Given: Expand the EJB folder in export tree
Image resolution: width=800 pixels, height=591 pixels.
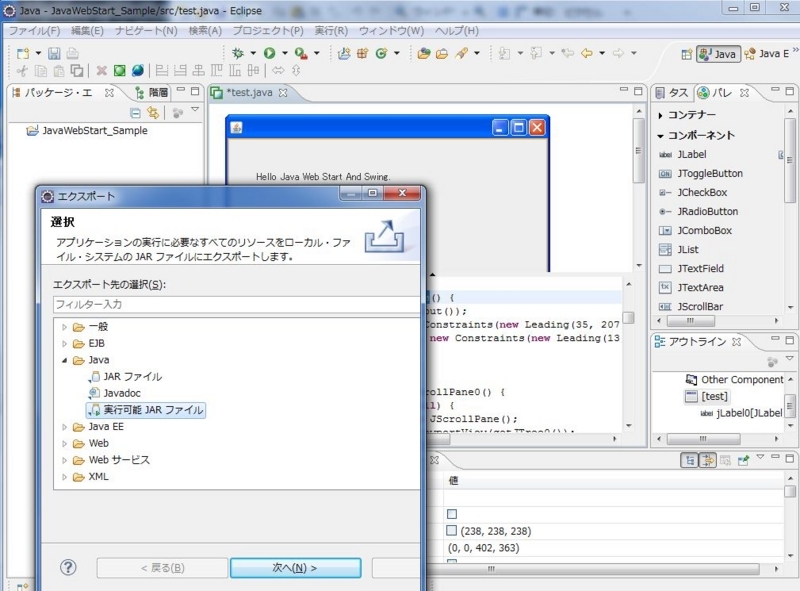Looking at the screenshot, I should tap(64, 343).
